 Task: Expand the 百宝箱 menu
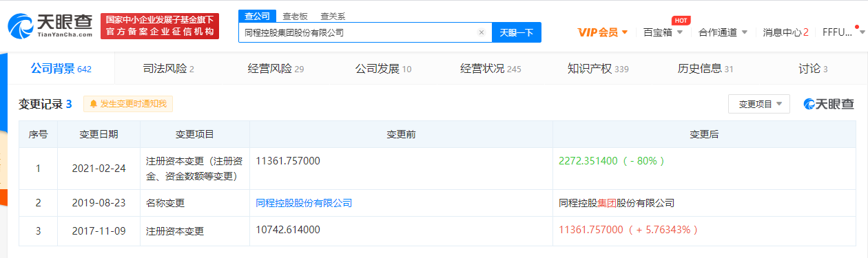pyautogui.click(x=663, y=32)
